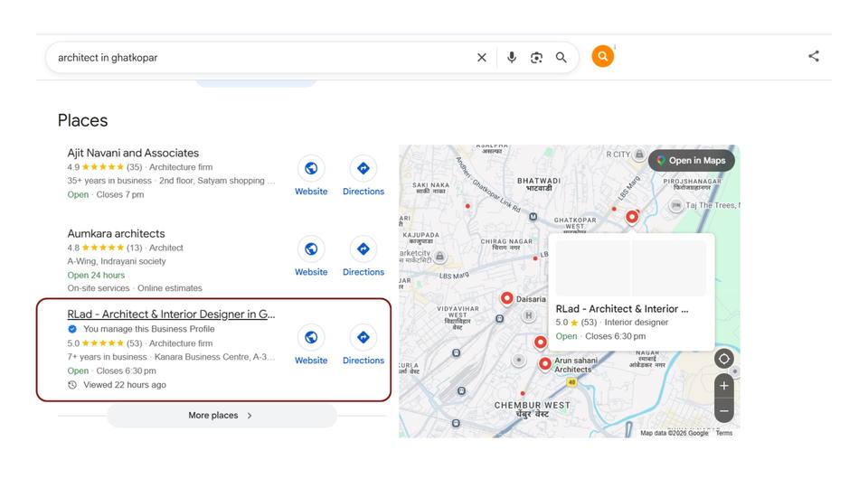
Task: Open Website icon for Ajit Navani and Associates
Action: (311, 168)
